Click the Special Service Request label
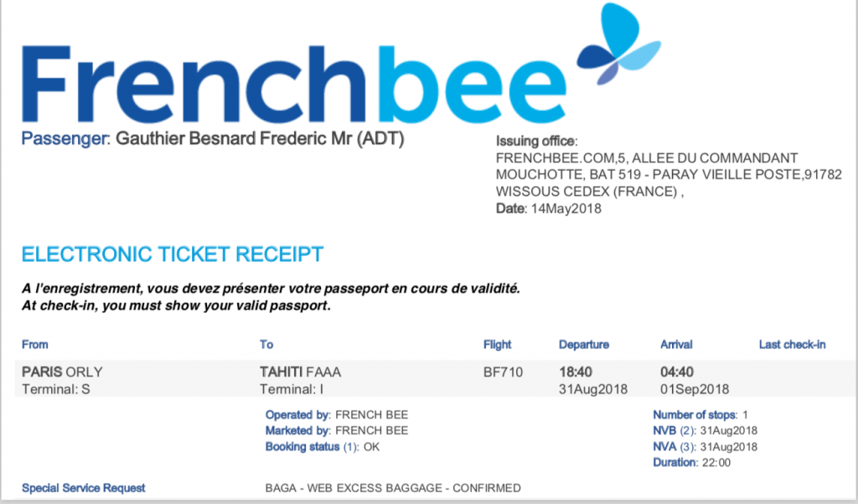 click(x=84, y=487)
